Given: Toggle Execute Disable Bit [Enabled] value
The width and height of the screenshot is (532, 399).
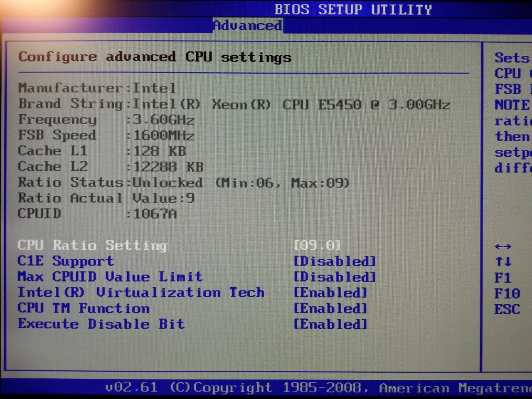Looking at the screenshot, I should [330, 324].
